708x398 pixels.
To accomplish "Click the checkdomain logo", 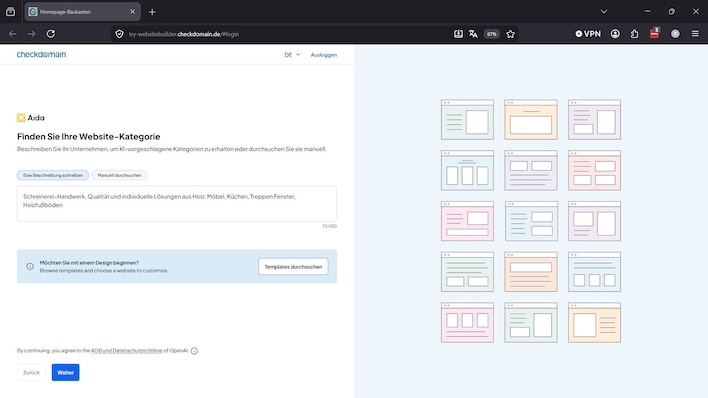I will (41, 54).
